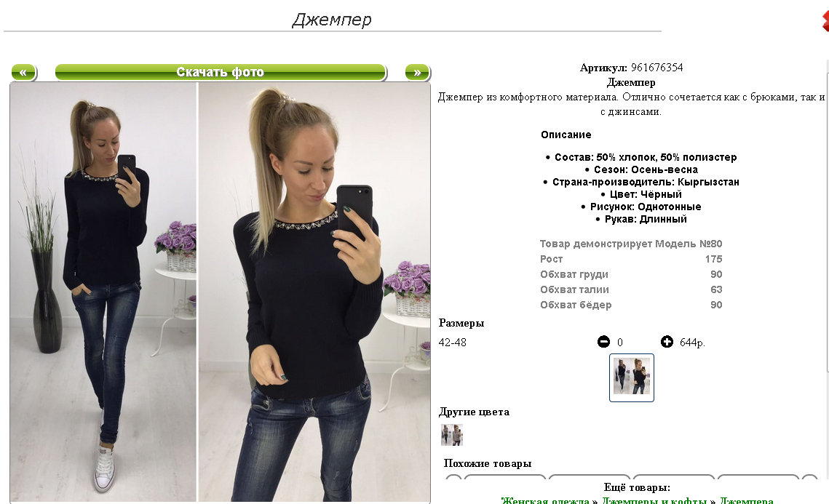Click the full-length model photo on left
This screenshot has width=829, height=504.
click(103, 292)
